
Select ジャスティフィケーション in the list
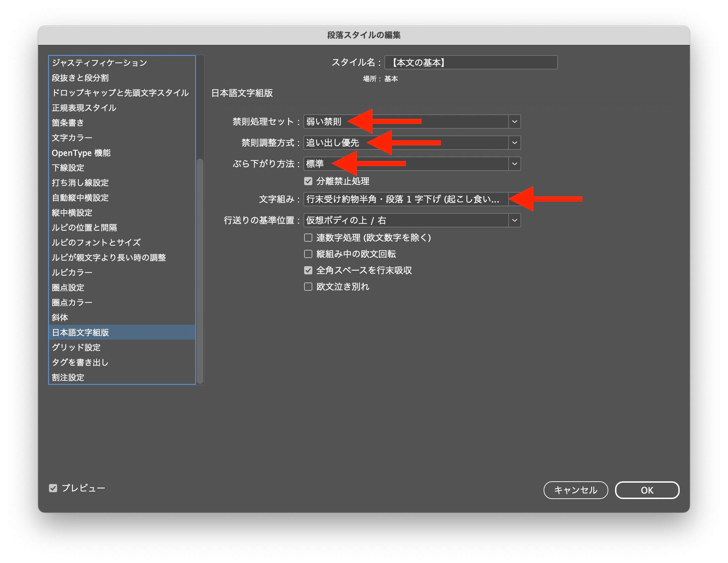click(x=99, y=63)
